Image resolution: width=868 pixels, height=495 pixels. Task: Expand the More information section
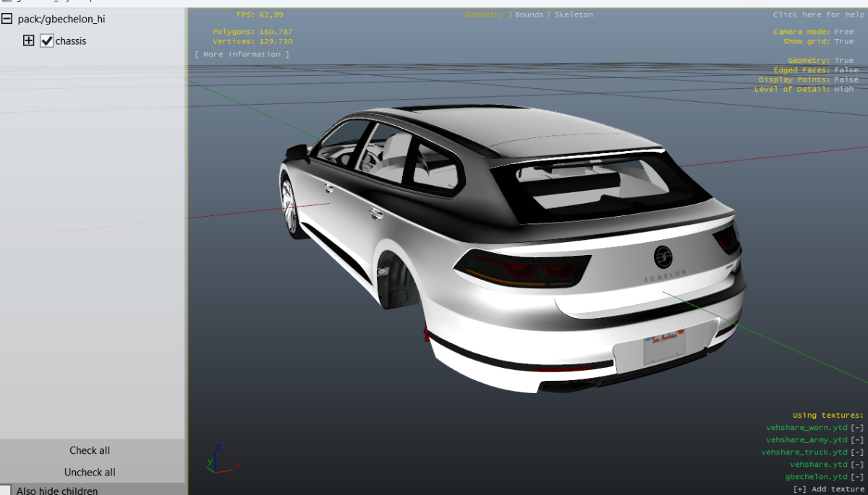242,54
